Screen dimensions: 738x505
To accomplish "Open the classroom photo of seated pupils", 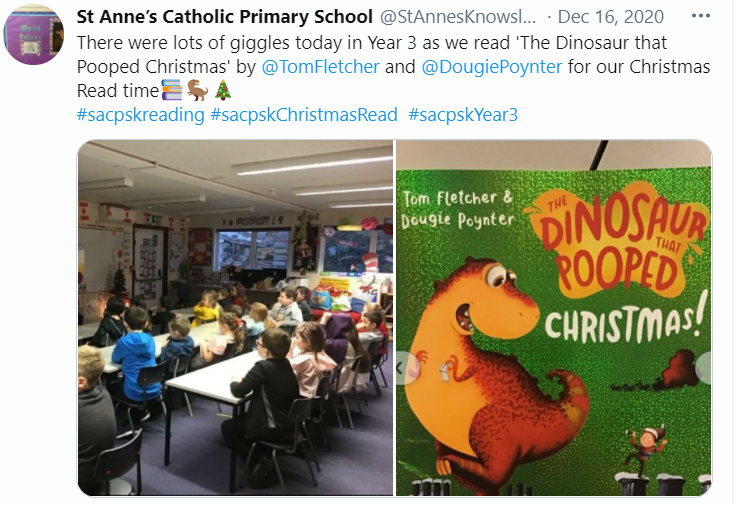I will (x=235, y=318).
